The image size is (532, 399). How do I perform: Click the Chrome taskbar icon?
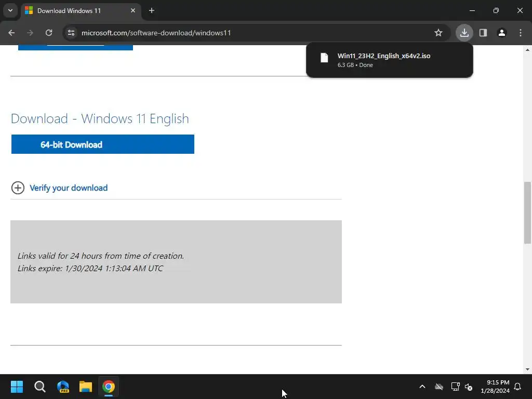click(109, 387)
